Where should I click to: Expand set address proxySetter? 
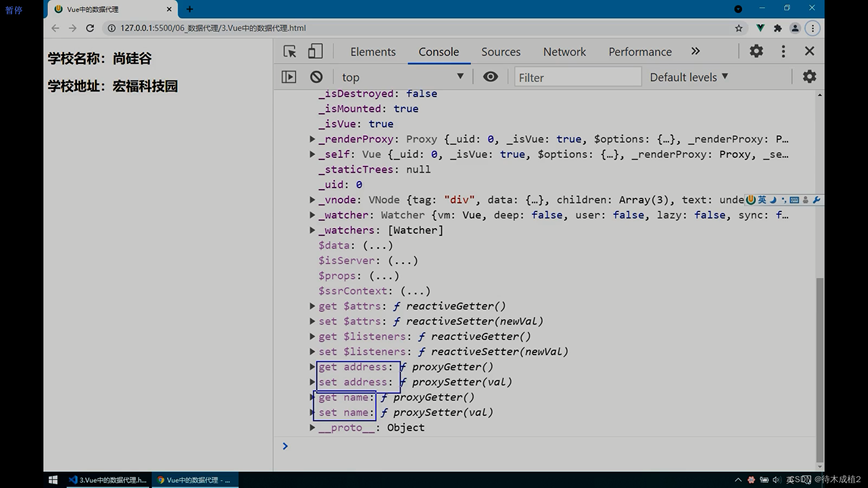312,382
